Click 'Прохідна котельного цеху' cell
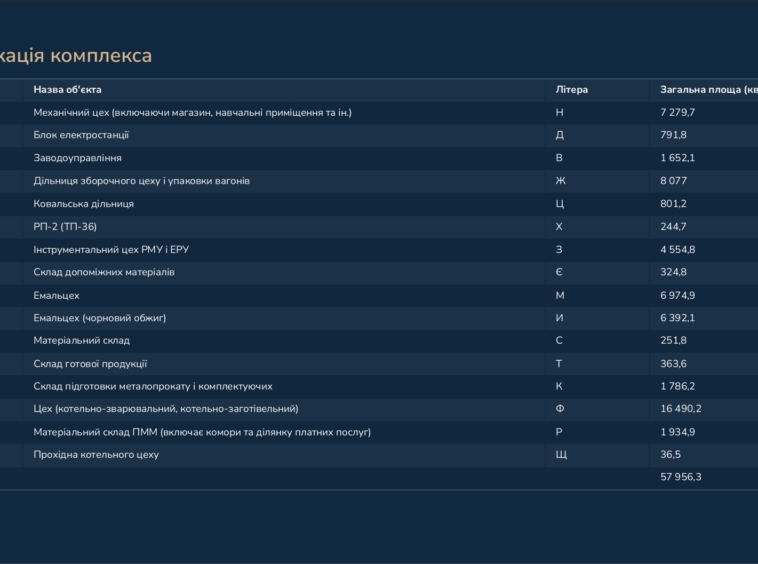The width and height of the screenshot is (758, 564). (96, 455)
